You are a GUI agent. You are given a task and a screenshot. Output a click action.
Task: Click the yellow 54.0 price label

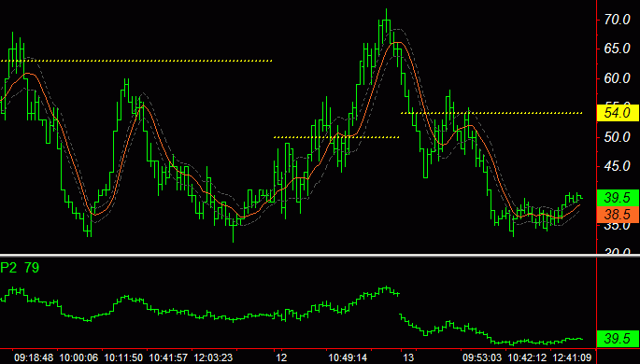tap(618, 113)
